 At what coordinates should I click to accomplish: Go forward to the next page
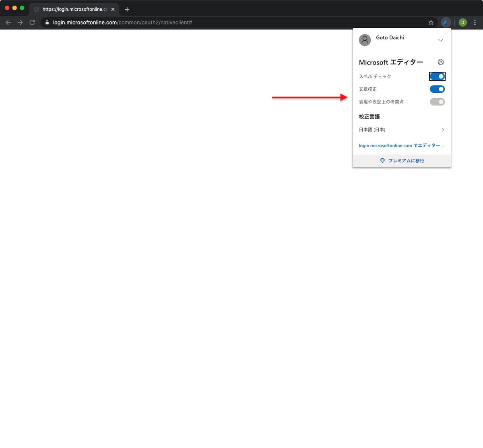[20, 23]
